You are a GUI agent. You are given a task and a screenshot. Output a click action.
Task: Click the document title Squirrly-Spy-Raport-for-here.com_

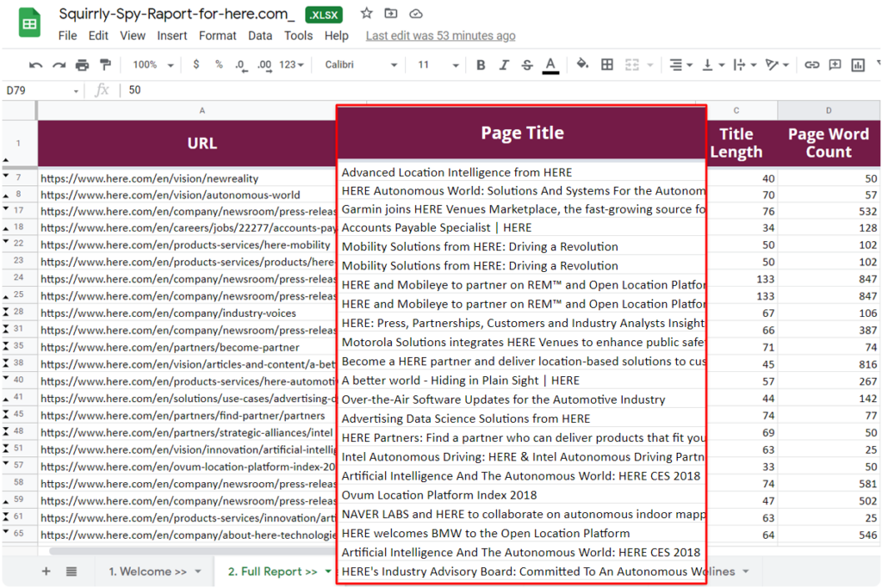coord(177,14)
